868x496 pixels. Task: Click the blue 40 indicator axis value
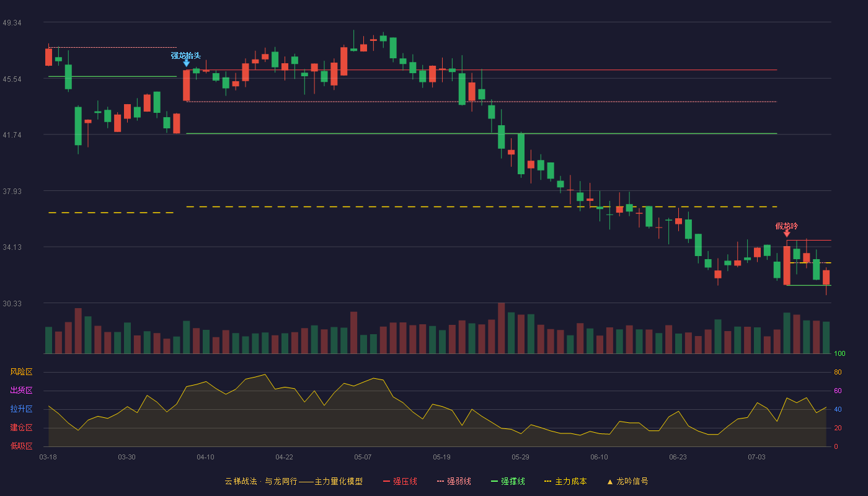838,410
